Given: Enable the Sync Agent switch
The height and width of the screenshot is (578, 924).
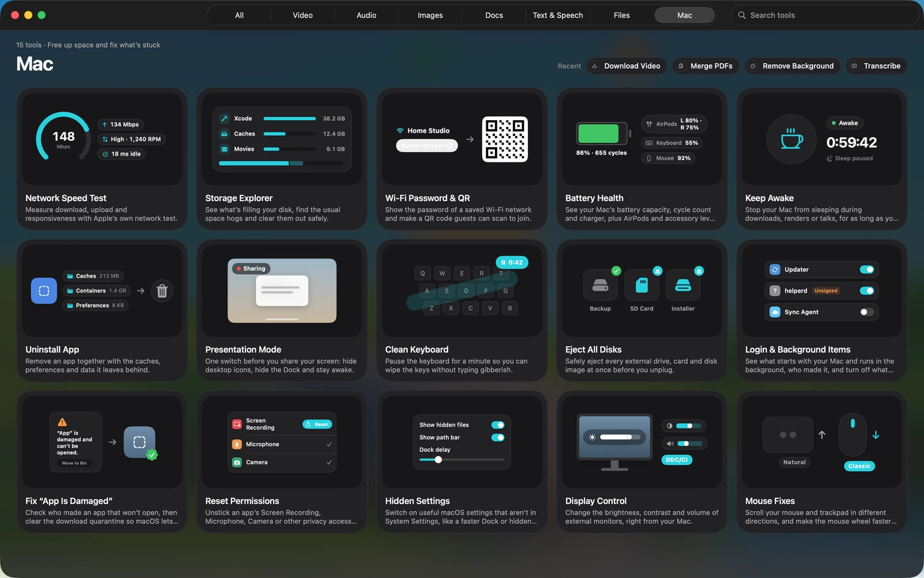Looking at the screenshot, I should pyautogui.click(x=867, y=312).
